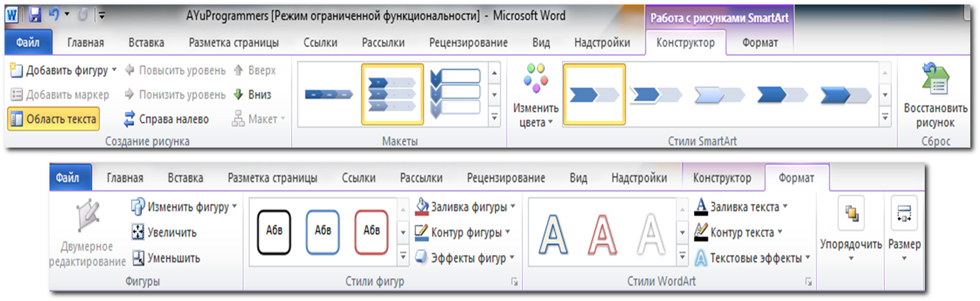Apply the black outlined Абв shape style

click(274, 231)
